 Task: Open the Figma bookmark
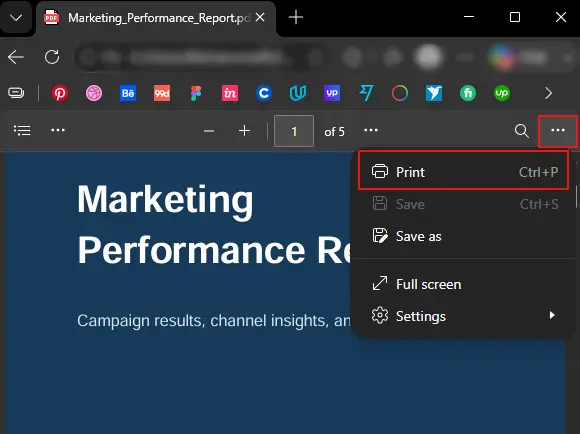pos(196,93)
